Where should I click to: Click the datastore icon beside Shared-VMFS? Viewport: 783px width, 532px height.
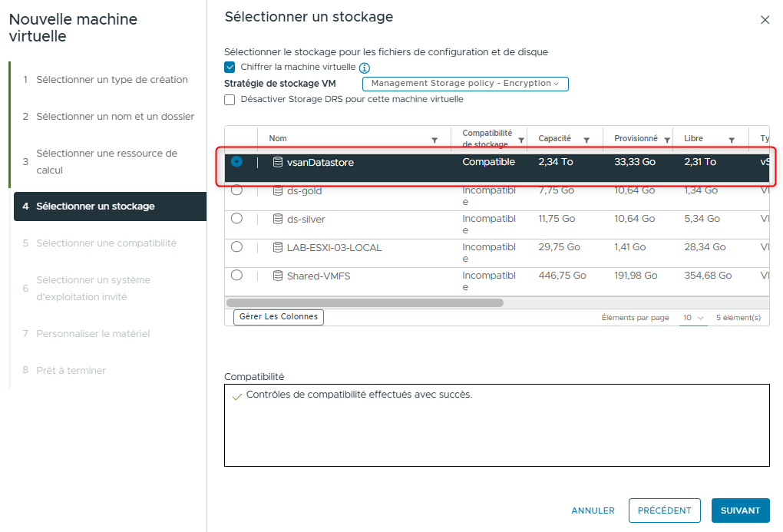(x=278, y=276)
